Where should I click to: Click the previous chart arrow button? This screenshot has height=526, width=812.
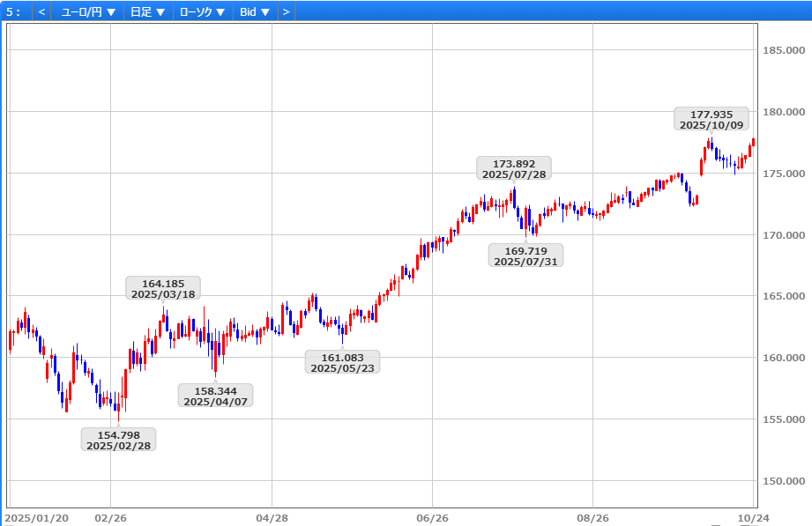coord(41,12)
